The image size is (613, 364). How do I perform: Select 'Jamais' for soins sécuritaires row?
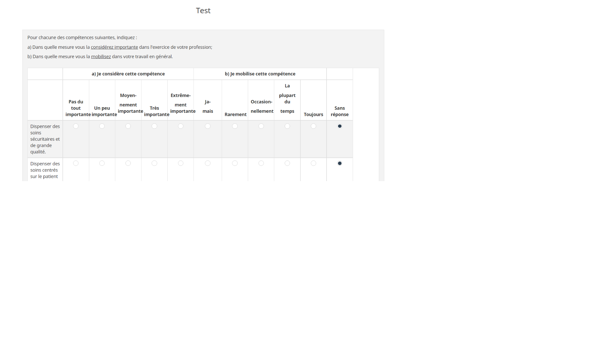click(207, 126)
